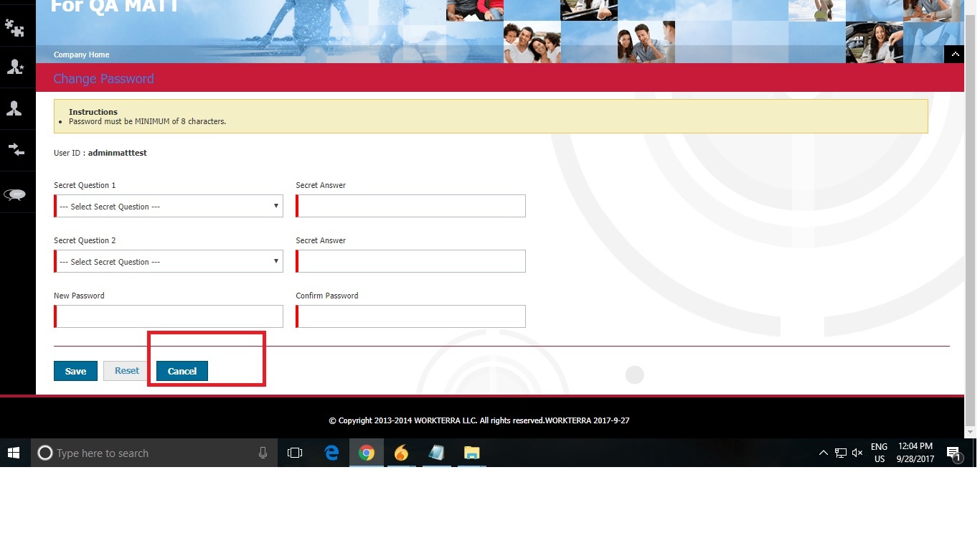980x551 pixels.
Task: Cancel the password change
Action: (182, 371)
